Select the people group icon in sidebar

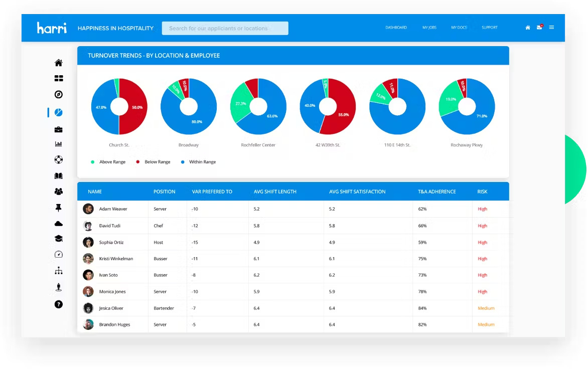[x=59, y=192]
